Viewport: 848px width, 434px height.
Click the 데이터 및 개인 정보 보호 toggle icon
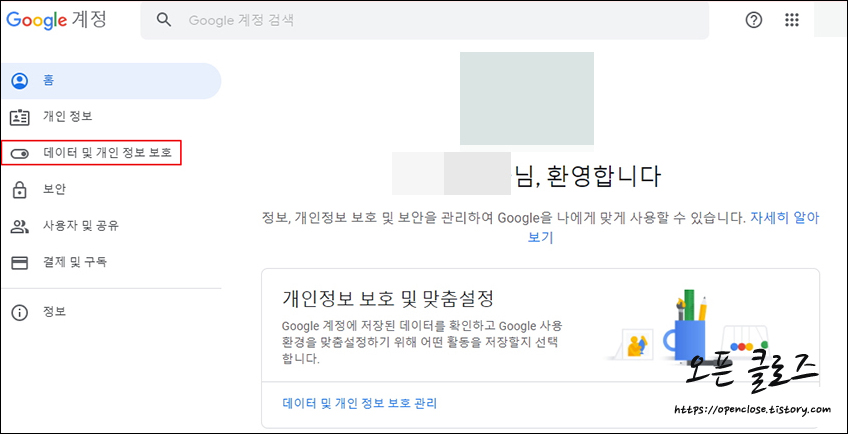[20, 154]
